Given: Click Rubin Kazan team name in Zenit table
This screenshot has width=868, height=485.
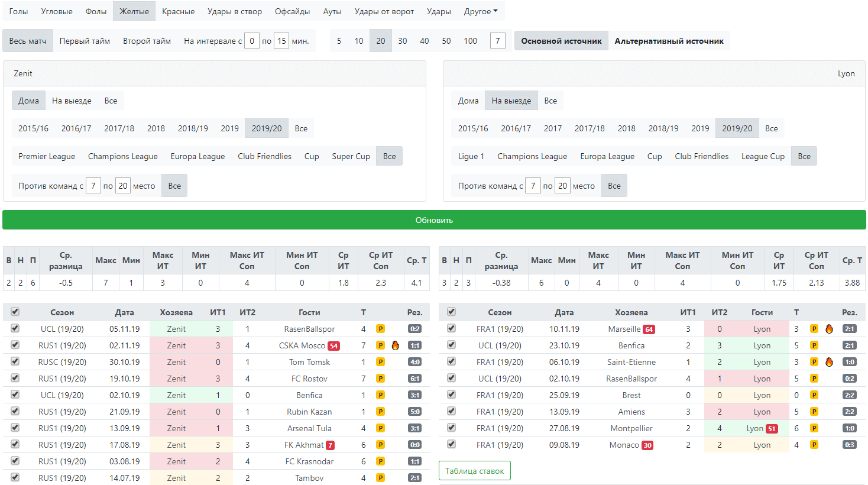Looking at the screenshot, I should click(309, 412).
